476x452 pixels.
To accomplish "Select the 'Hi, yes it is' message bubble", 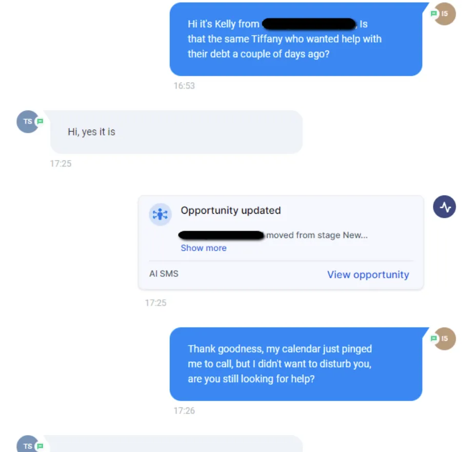I will click(176, 132).
